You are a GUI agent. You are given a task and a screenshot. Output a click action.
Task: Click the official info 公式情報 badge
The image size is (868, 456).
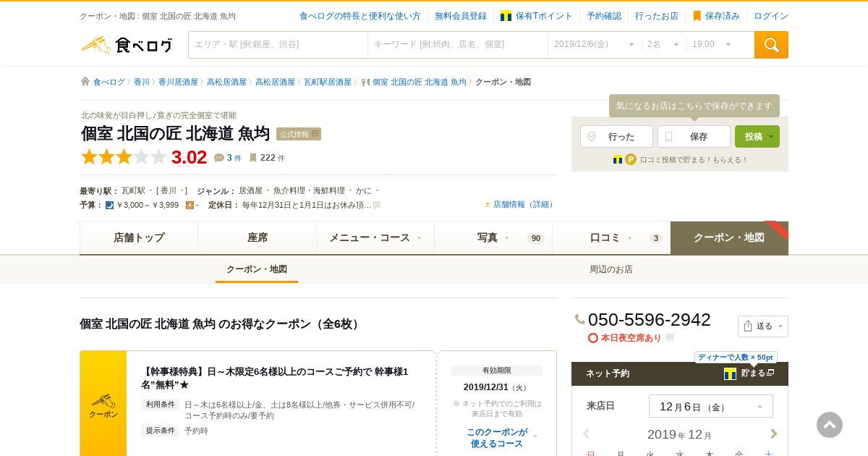(x=299, y=134)
